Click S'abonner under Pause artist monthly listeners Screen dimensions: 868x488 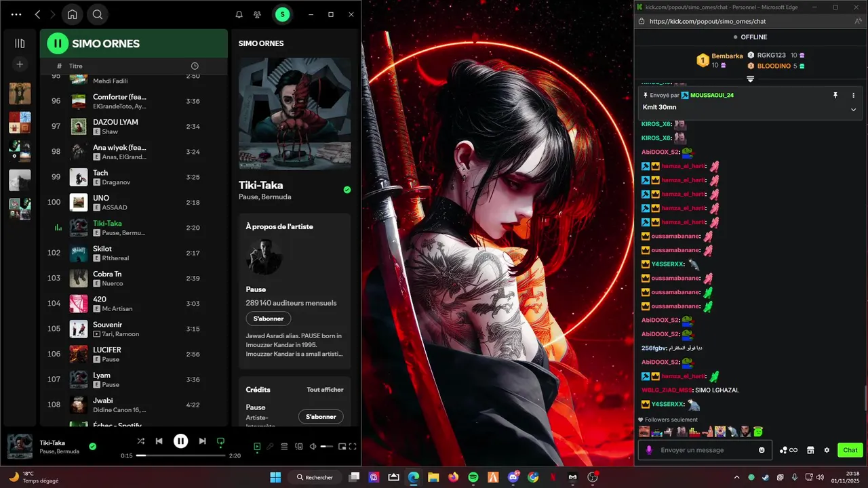[269, 319]
